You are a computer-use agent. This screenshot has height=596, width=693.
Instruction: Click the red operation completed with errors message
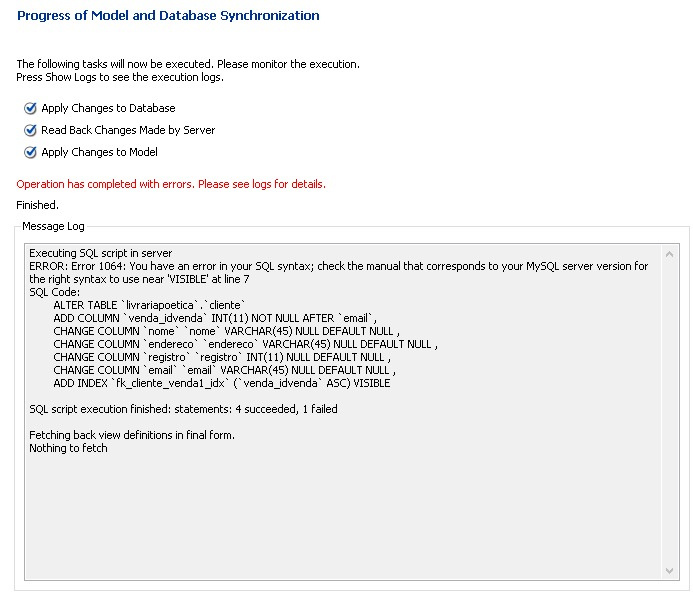pyautogui.click(x=171, y=184)
